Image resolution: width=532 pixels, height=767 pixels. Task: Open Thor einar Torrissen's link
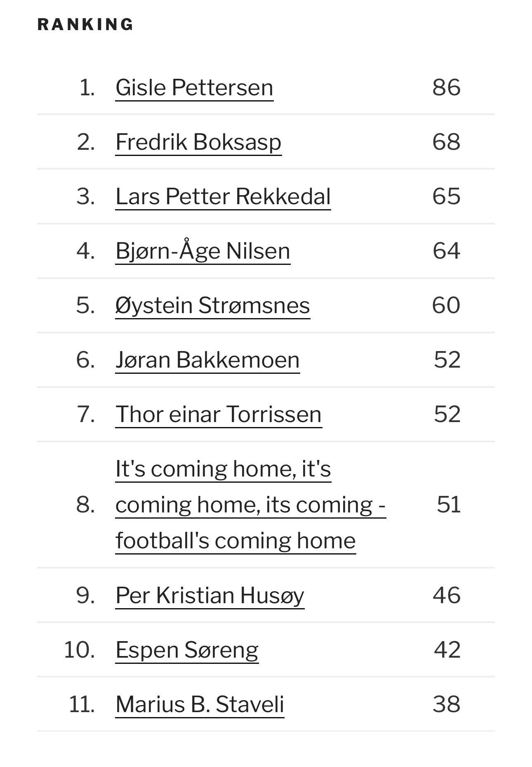point(219,414)
